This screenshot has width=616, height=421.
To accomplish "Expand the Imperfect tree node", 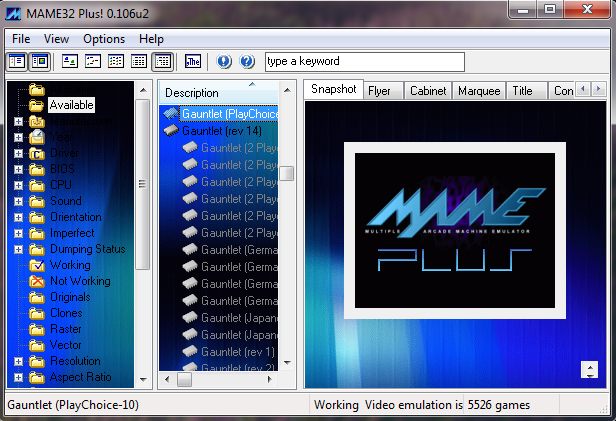I will coord(18,233).
